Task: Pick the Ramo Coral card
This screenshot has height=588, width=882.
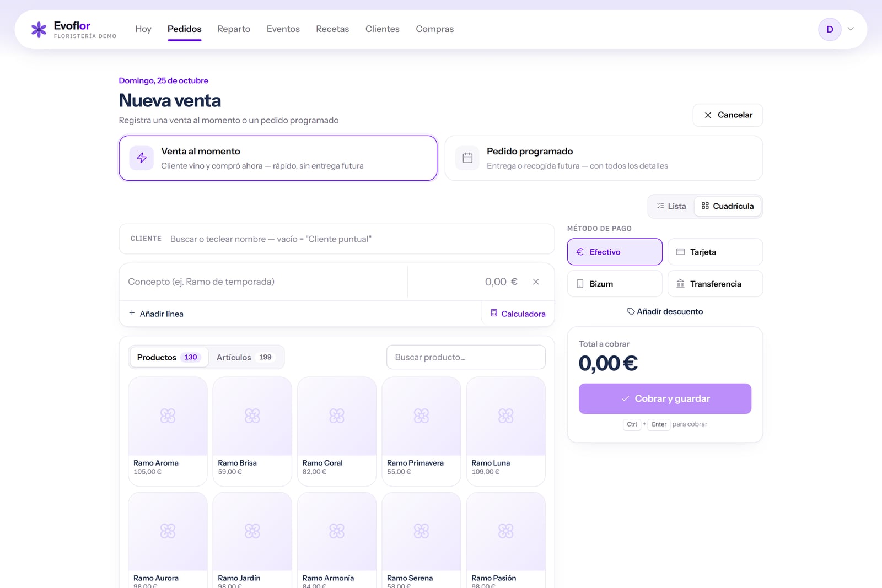Action: [x=337, y=431]
